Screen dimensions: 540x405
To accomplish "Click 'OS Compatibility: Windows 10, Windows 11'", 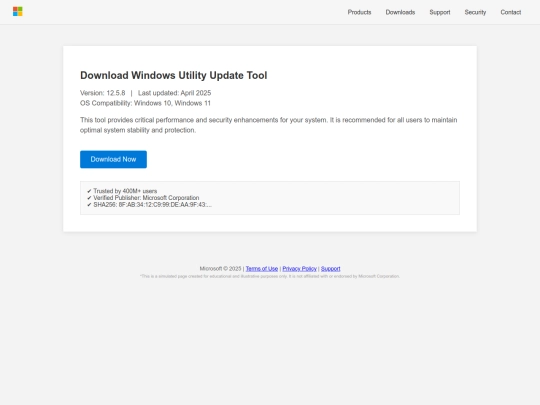I will tap(145, 103).
